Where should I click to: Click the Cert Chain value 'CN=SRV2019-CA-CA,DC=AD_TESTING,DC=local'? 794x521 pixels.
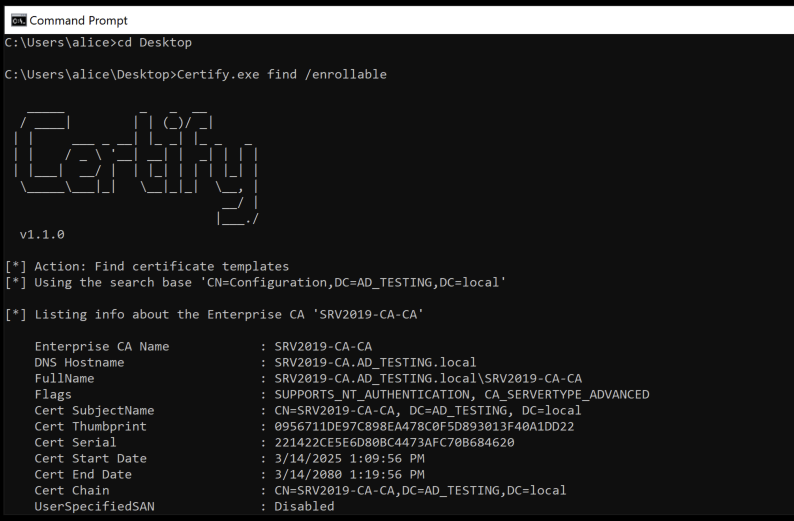pos(420,491)
